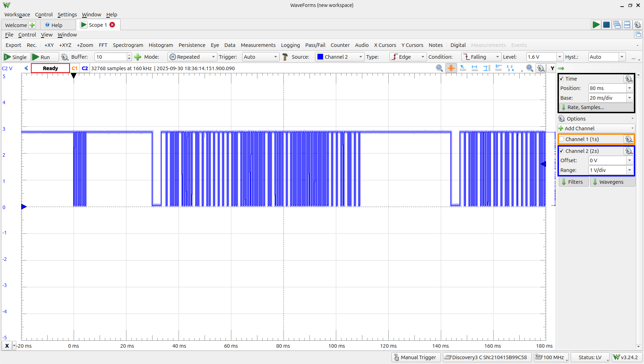Click the green plus add-buffer icon
Viewport: 644px width, 364px height.
coord(138,57)
